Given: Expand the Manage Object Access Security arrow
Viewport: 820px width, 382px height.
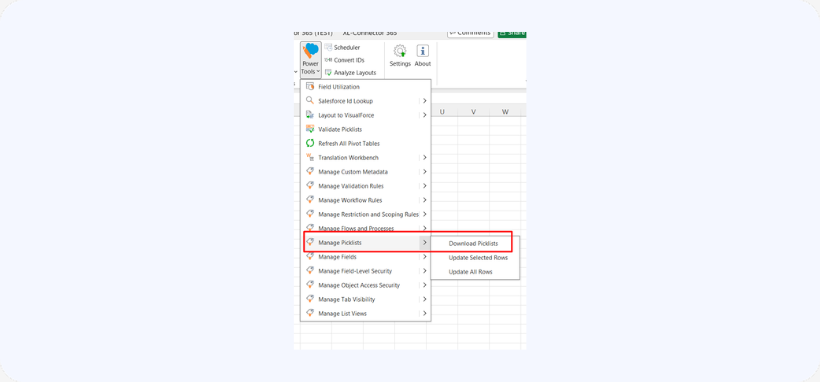Looking at the screenshot, I should coord(425,285).
